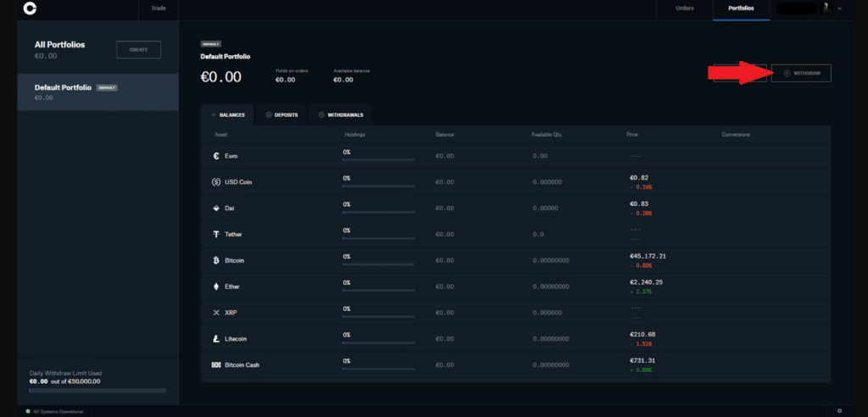The width and height of the screenshot is (868, 417).
Task: Click the All Portfolios heading
Action: (60, 45)
